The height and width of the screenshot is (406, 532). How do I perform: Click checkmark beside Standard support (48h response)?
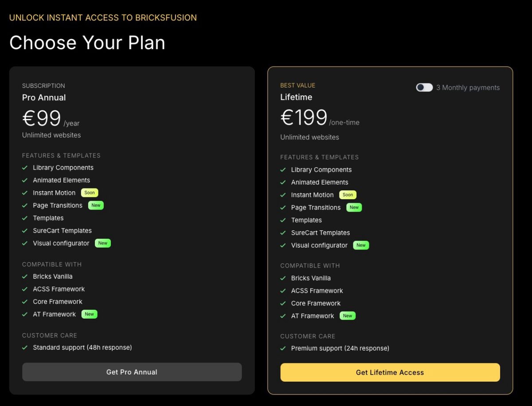[25, 347]
